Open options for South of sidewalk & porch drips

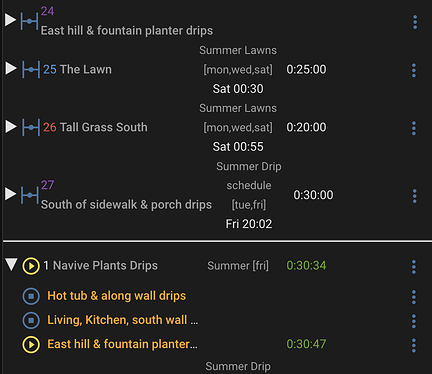(x=414, y=196)
